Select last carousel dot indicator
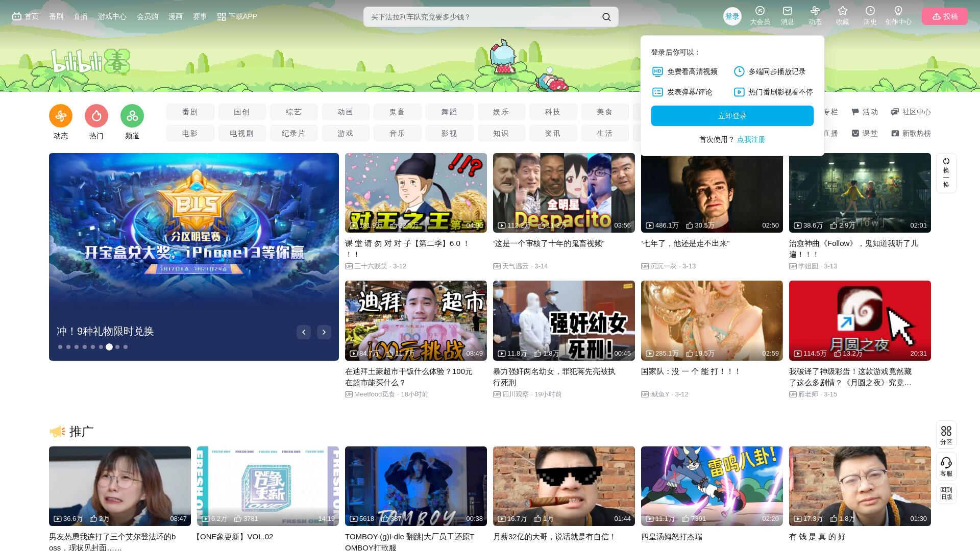The height and width of the screenshot is (551, 980). 126,347
